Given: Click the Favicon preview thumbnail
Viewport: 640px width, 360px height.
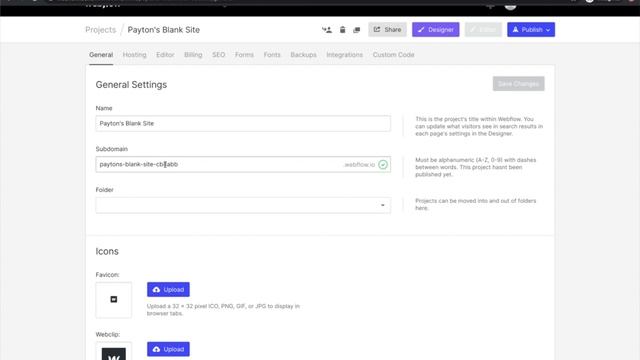Looking at the screenshot, I should click(x=113, y=300).
